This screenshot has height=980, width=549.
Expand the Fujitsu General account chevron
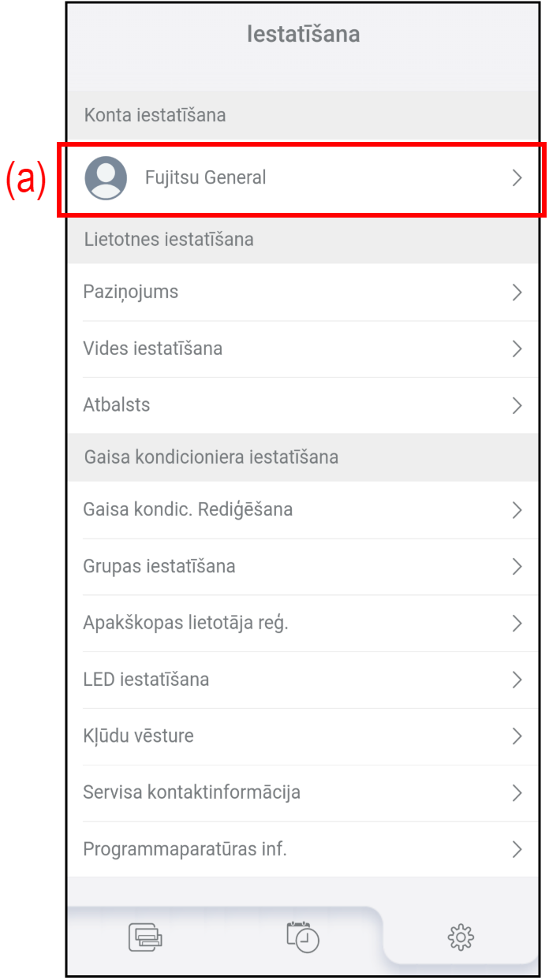(x=517, y=178)
